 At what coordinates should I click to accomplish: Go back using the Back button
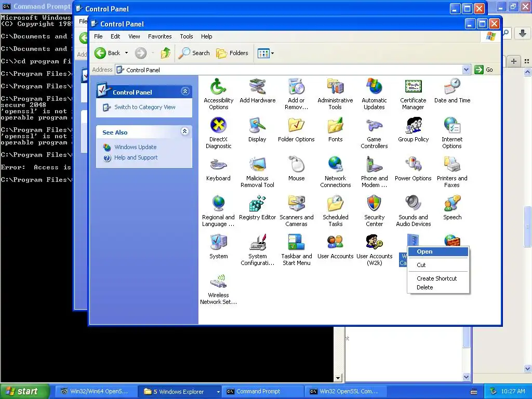(107, 53)
